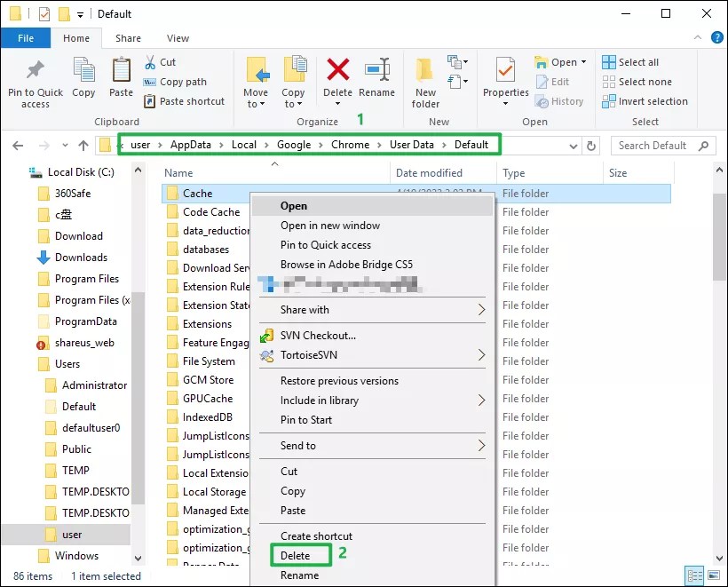Click the search magnifier icon
Viewport: 728px width, 587px height.
[704, 146]
